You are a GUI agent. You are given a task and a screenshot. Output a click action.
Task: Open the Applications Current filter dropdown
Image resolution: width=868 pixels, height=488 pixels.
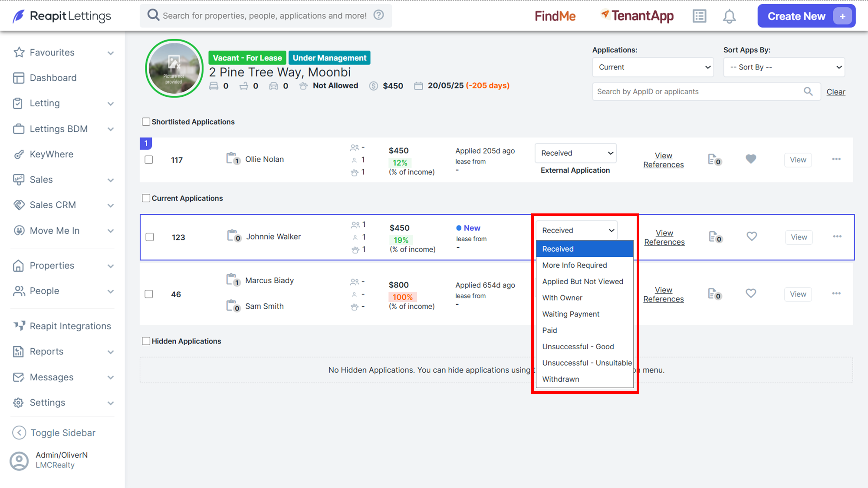653,67
